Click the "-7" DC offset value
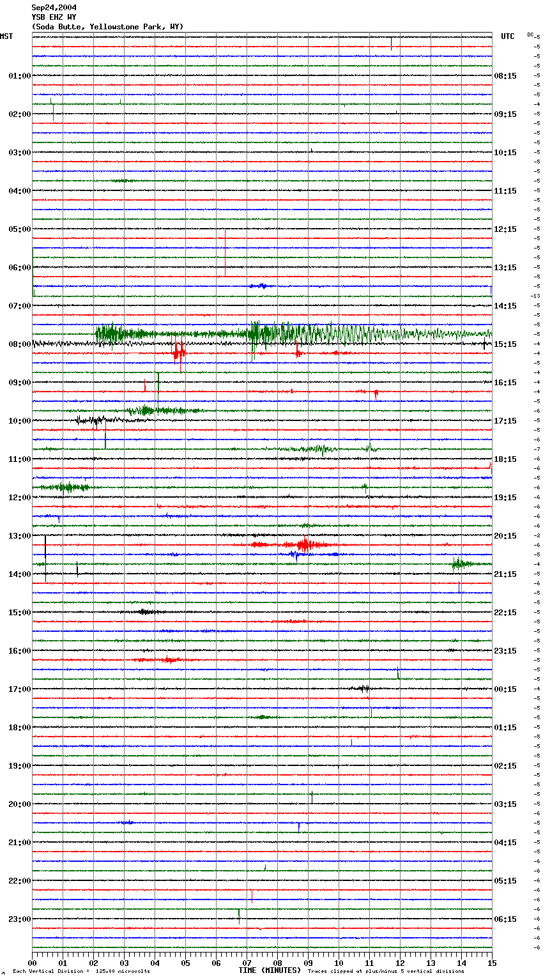This screenshot has height=980, width=543. pyautogui.click(x=537, y=449)
